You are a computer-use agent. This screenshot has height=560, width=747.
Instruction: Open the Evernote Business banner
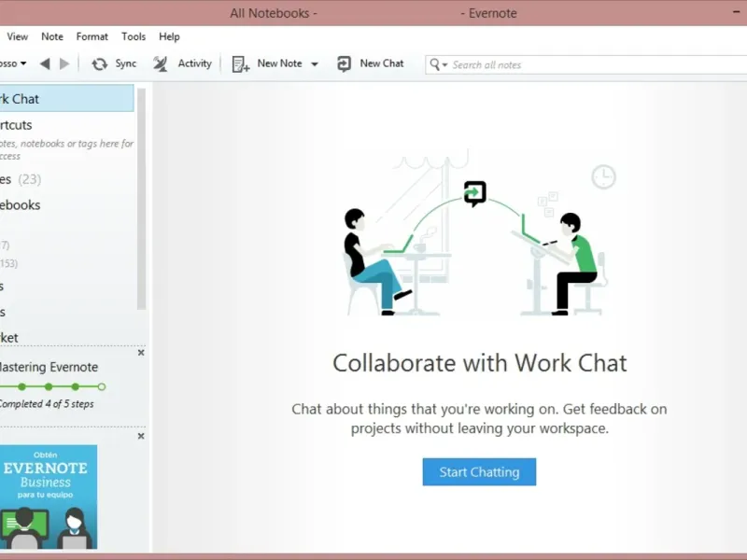tap(49, 497)
